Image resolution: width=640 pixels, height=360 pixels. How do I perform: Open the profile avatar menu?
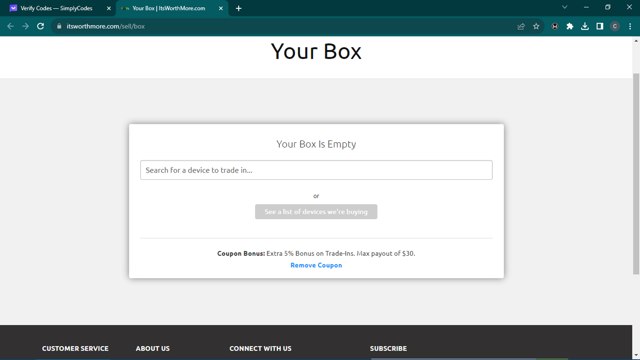point(615,27)
